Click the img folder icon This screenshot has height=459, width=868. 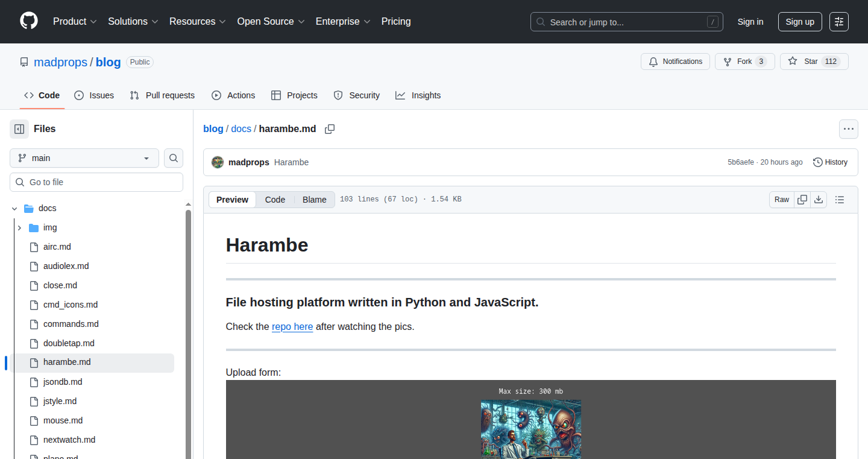click(x=34, y=227)
